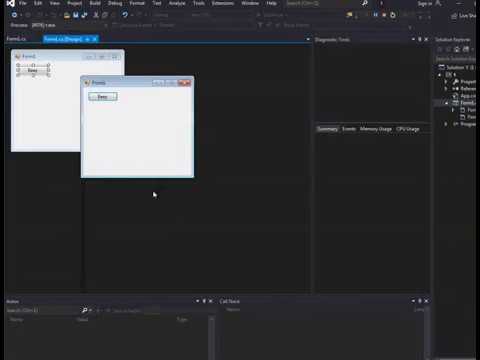This screenshot has height=360, width=480.
Task: Open the Test menu
Action: [x=157, y=3]
